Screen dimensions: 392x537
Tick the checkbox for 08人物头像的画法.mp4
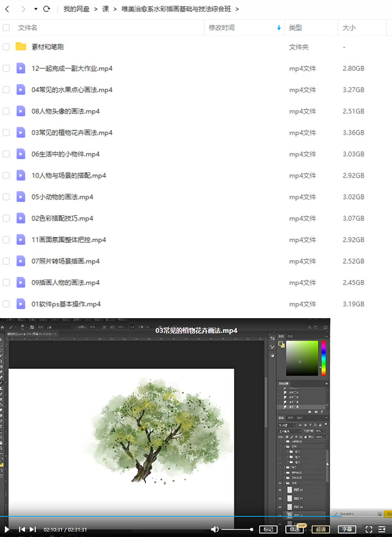[x=6, y=111]
